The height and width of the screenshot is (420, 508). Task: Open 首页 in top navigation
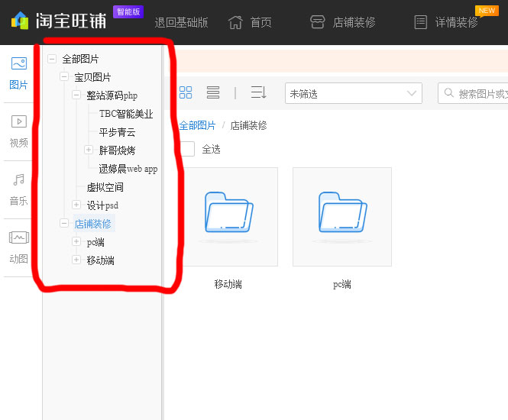260,22
